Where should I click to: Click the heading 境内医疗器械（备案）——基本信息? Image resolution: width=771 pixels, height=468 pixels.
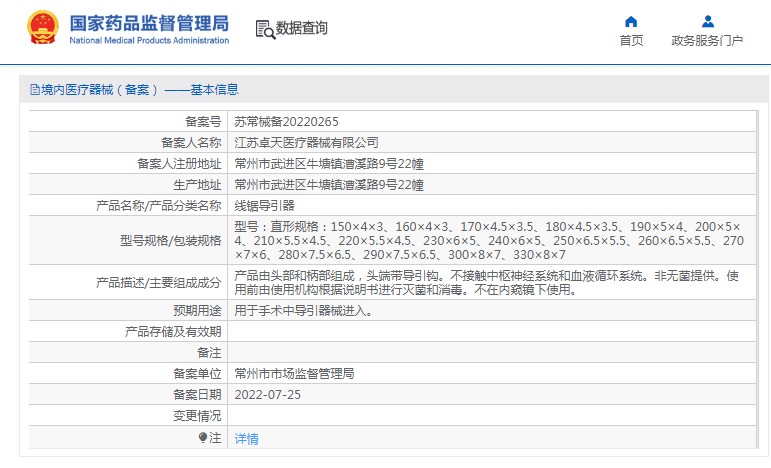(140, 89)
